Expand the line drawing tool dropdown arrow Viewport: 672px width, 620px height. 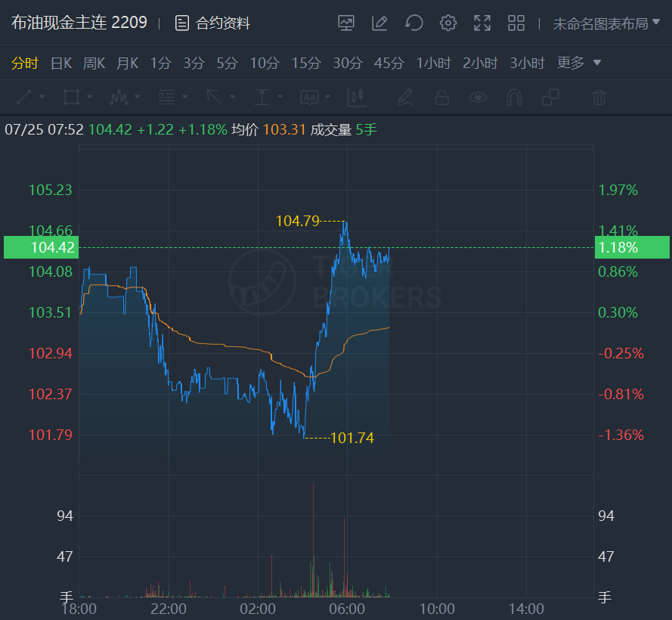click(42, 97)
